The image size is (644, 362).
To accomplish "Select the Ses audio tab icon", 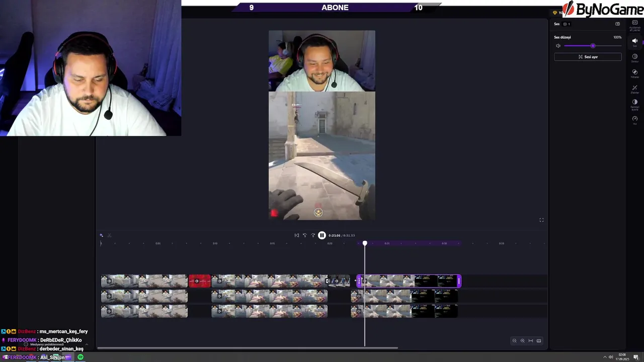I will pyautogui.click(x=634, y=42).
